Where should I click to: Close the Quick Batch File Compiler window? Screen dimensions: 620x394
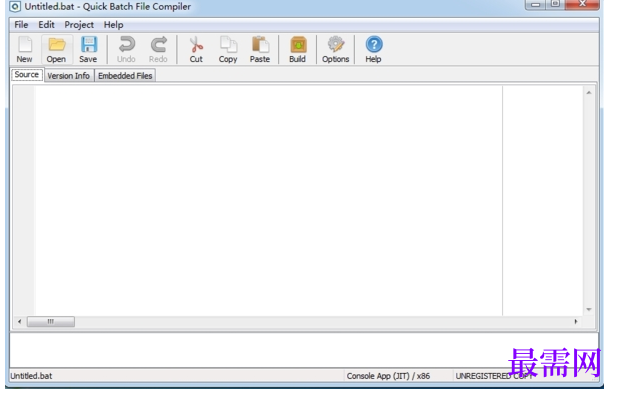582,4
